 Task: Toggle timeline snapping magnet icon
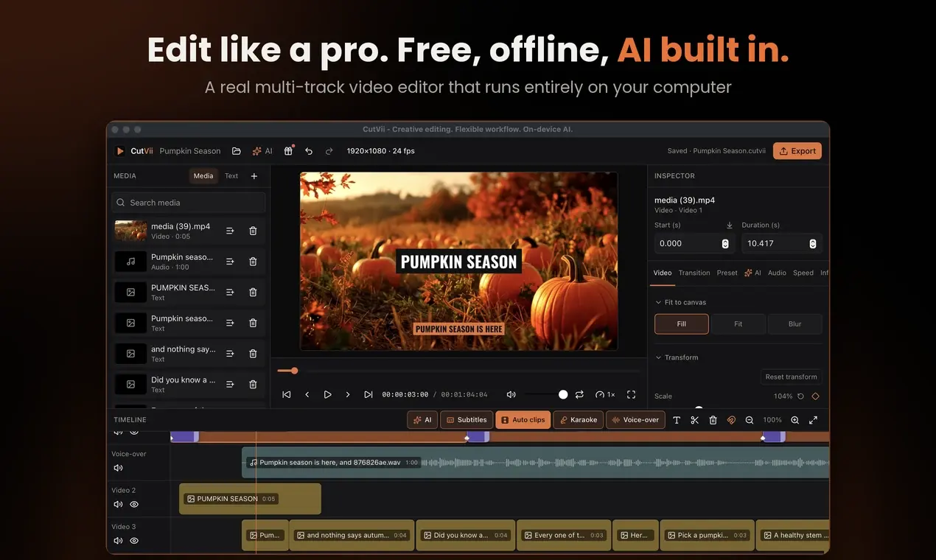pyautogui.click(x=731, y=420)
